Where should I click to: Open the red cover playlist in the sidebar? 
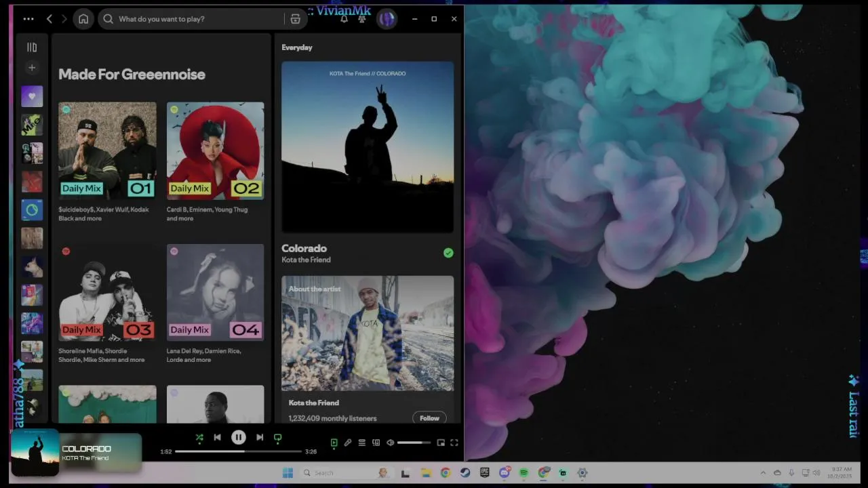32,182
